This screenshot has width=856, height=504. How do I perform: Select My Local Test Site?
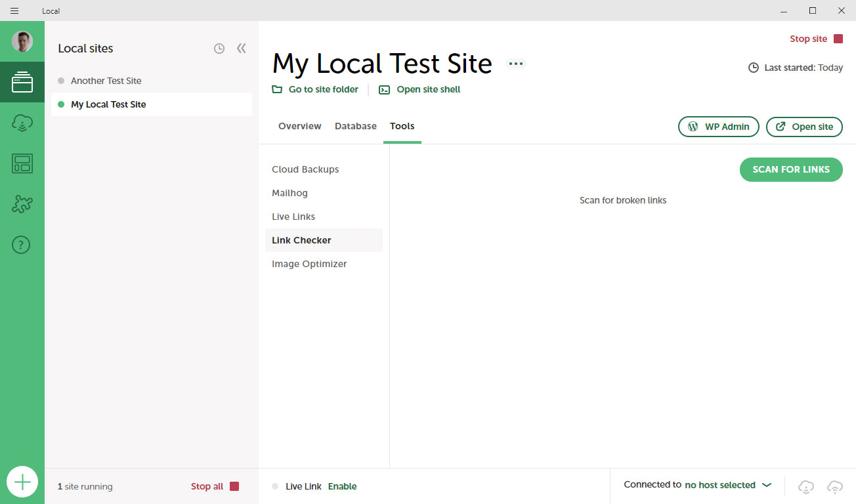pos(152,104)
